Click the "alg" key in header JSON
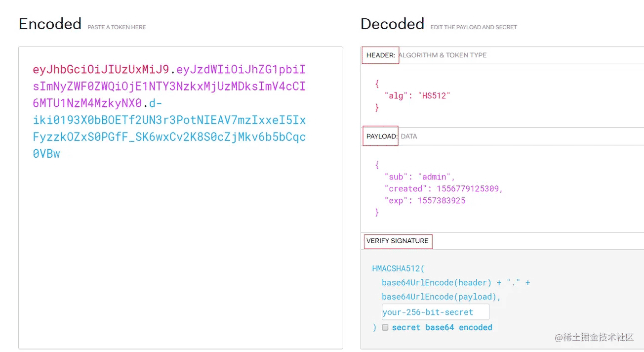Image resolution: width=644 pixels, height=352 pixels. tap(396, 95)
